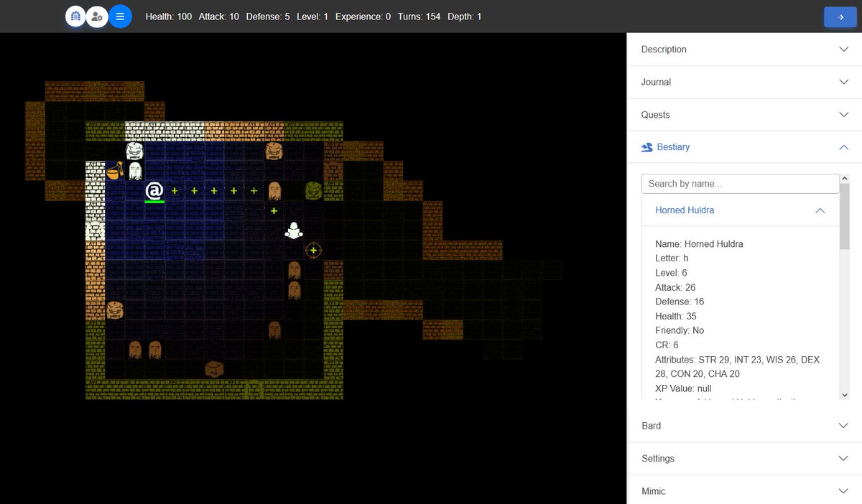Click the 'Friendly: No' line

pyautogui.click(x=680, y=330)
